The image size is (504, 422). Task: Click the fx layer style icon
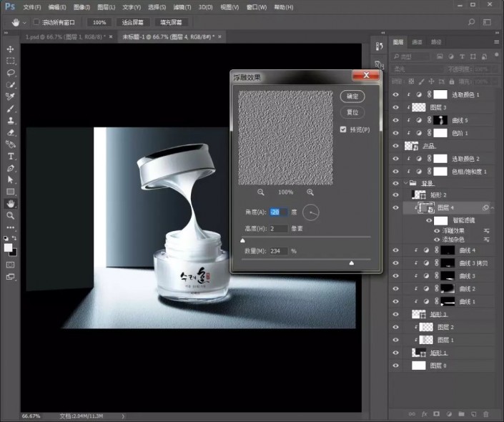[424, 414]
